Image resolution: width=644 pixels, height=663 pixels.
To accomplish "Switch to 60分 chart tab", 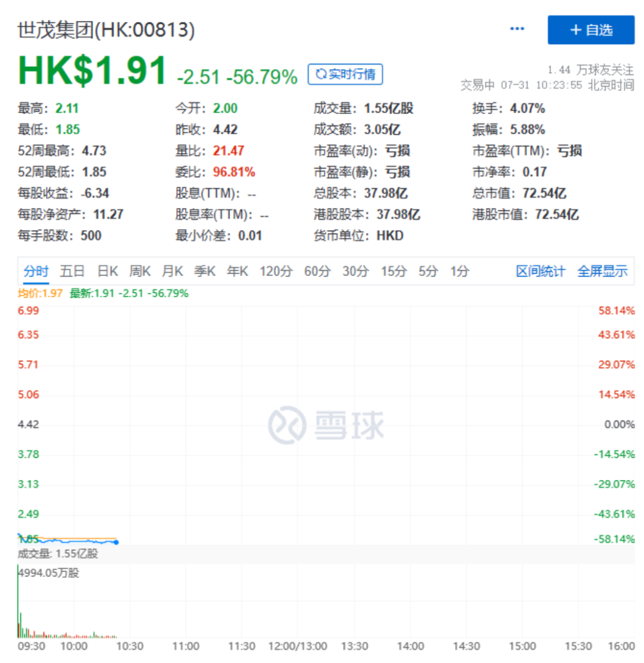I will click(317, 271).
